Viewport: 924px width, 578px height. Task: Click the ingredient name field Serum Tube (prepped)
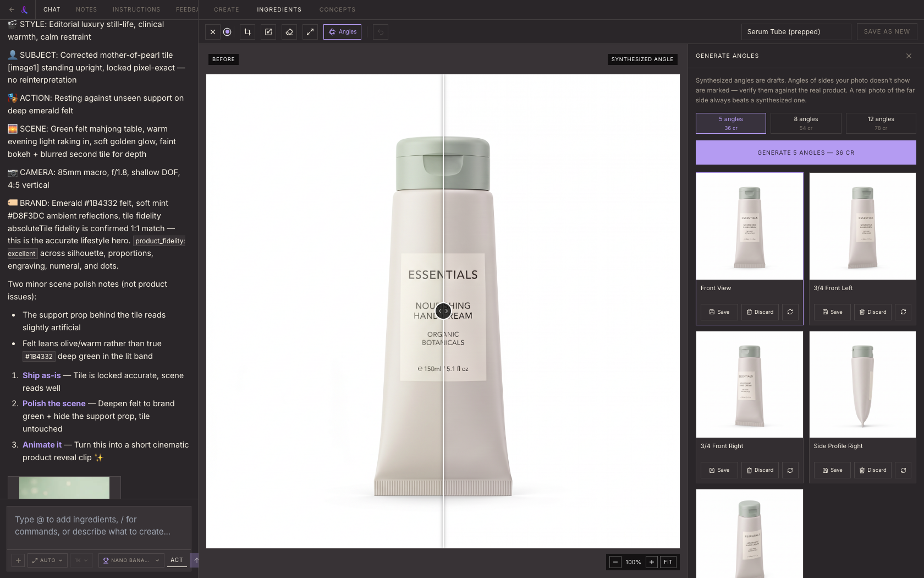[796, 32]
